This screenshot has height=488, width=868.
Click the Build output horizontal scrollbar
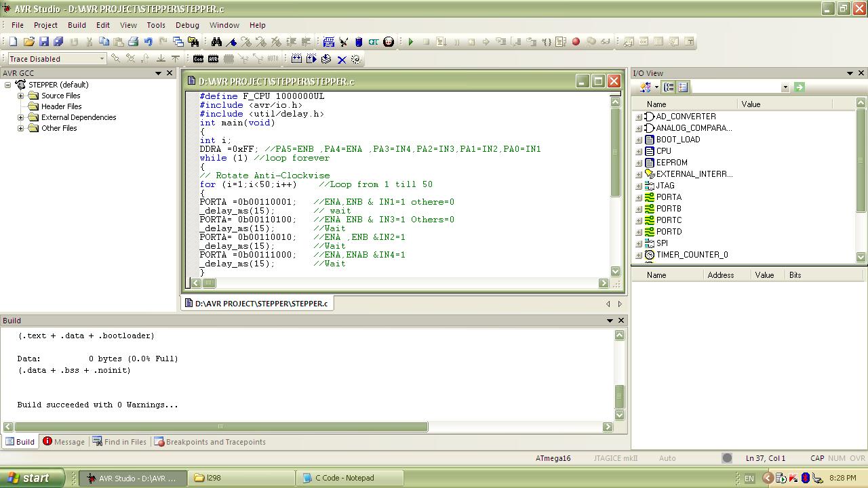[x=221, y=426]
